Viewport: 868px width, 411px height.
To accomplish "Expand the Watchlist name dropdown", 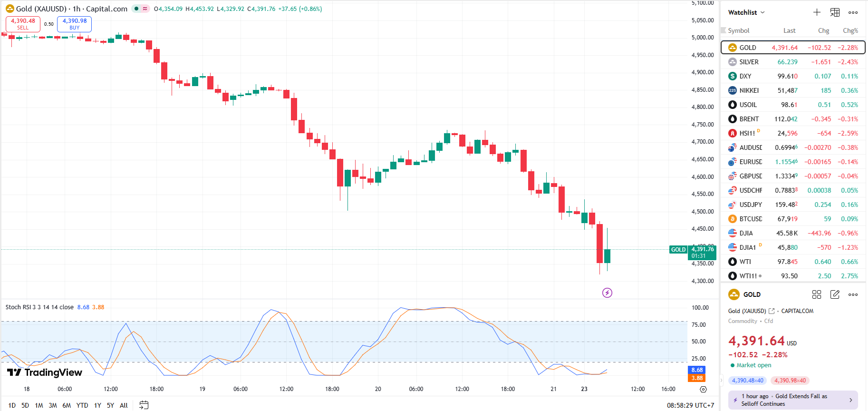I will pyautogui.click(x=746, y=12).
